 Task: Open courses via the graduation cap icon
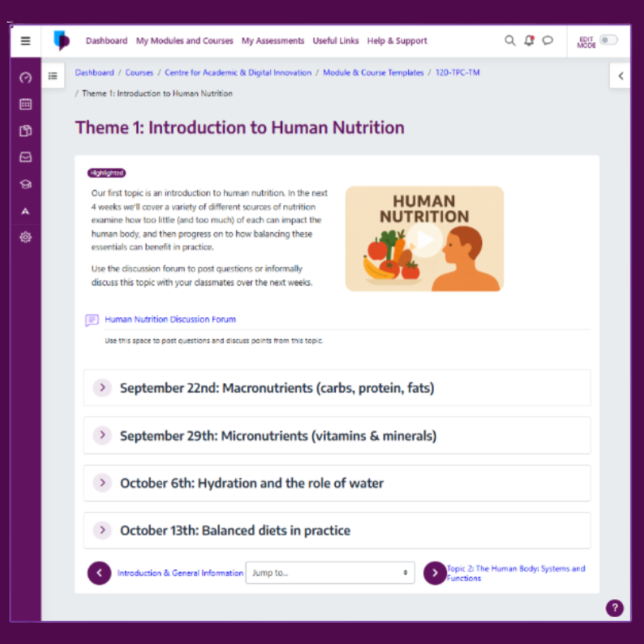(25, 184)
